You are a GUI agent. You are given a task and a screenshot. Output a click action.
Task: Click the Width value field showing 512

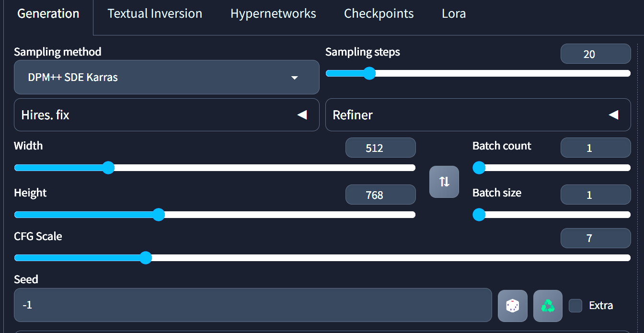click(380, 148)
